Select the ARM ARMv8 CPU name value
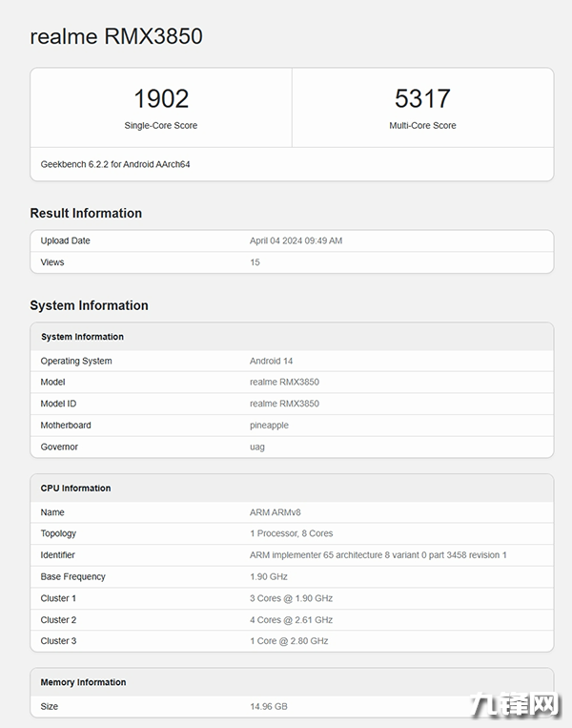 click(x=276, y=512)
